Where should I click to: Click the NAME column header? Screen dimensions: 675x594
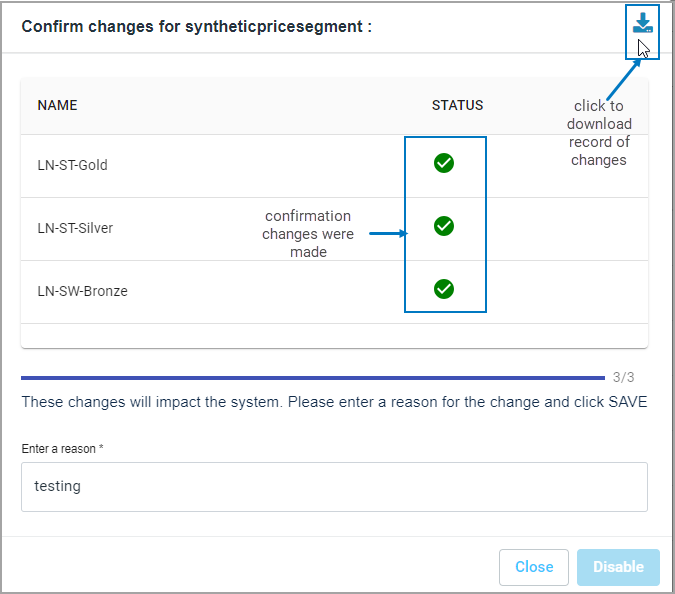point(57,105)
